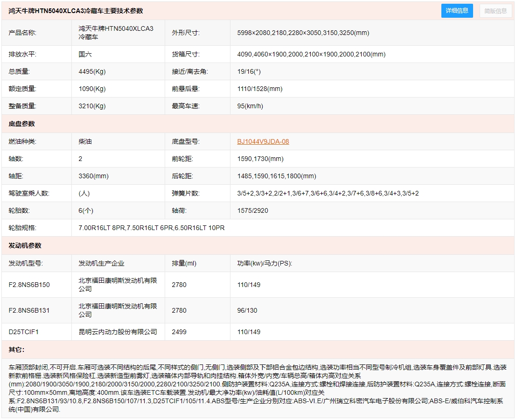Select engine model D25TCIF1
The image size is (516, 420).
24,332
